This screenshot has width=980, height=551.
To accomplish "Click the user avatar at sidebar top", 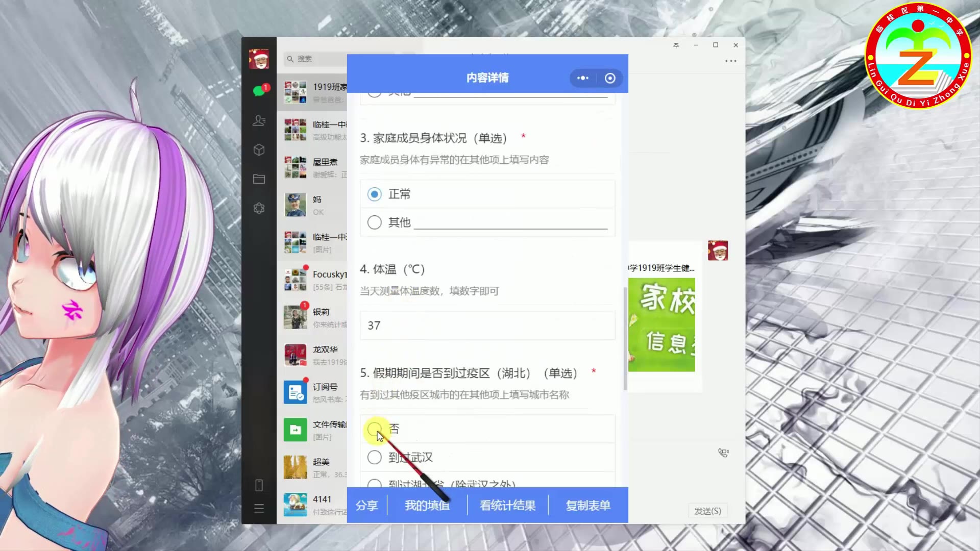I will point(259,59).
